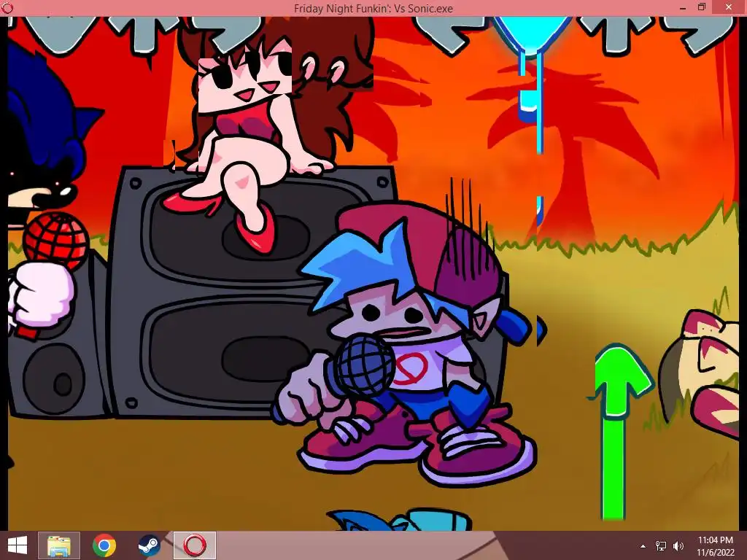Click the game icon in the title bar
The width and height of the screenshot is (747, 560).
(x=7, y=8)
